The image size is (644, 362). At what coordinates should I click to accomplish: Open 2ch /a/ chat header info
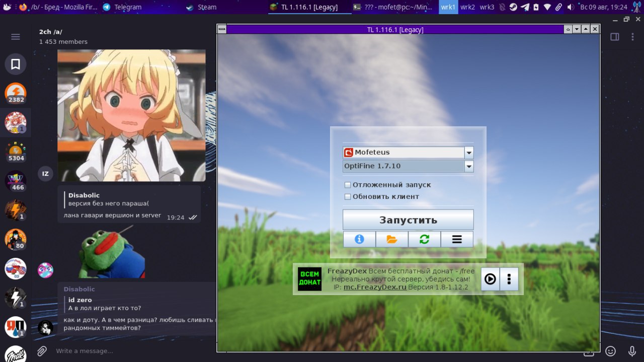(x=63, y=36)
